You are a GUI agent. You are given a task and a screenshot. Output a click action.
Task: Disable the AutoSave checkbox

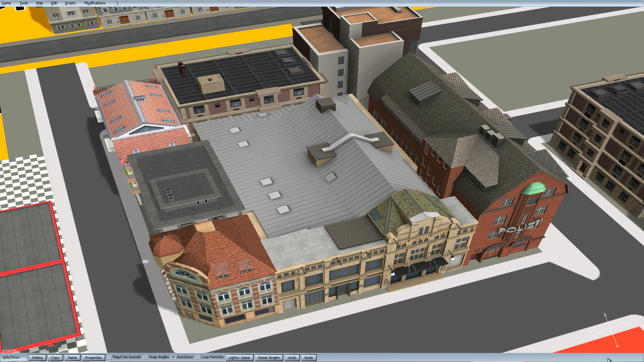174,357
